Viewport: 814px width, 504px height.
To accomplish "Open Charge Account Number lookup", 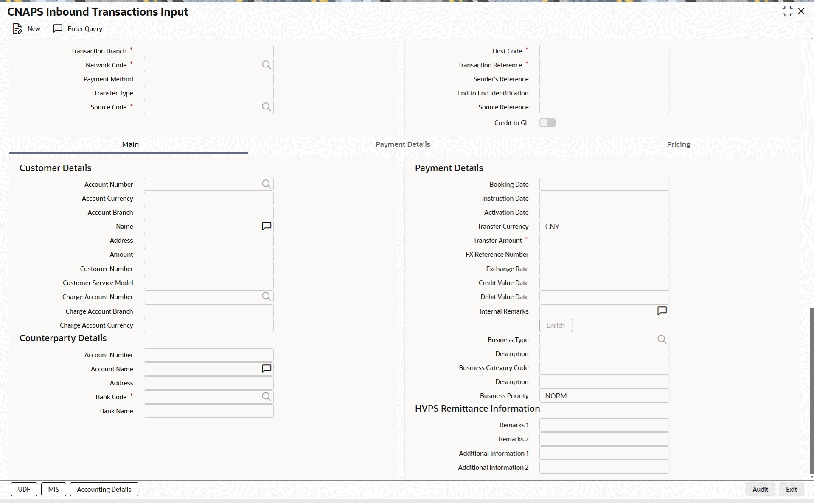I will click(x=266, y=297).
